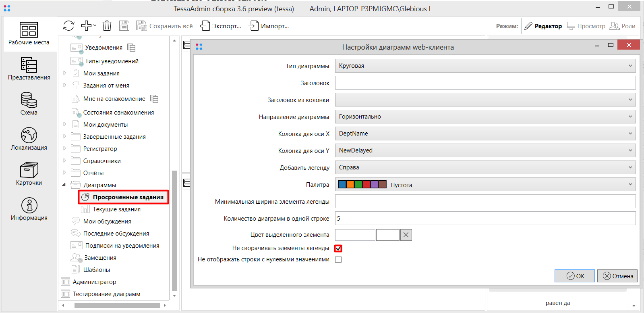Click the OK button
The image size is (644, 313).
[x=575, y=276]
